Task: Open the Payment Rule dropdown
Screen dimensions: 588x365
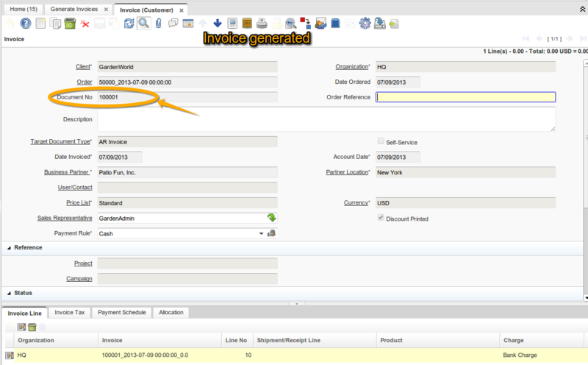Action: pos(261,234)
